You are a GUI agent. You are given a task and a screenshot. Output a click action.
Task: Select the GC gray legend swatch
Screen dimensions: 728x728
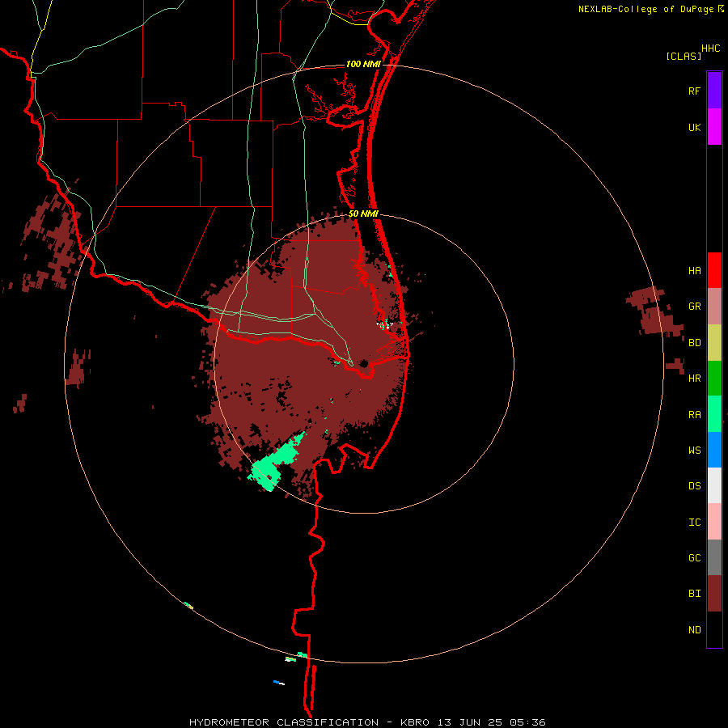[714, 557]
